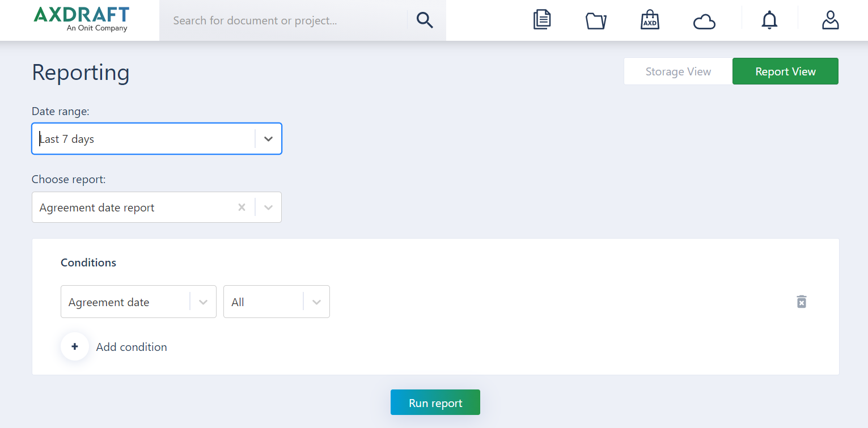Switch to Report View tab
The image size is (868, 428).
click(785, 71)
